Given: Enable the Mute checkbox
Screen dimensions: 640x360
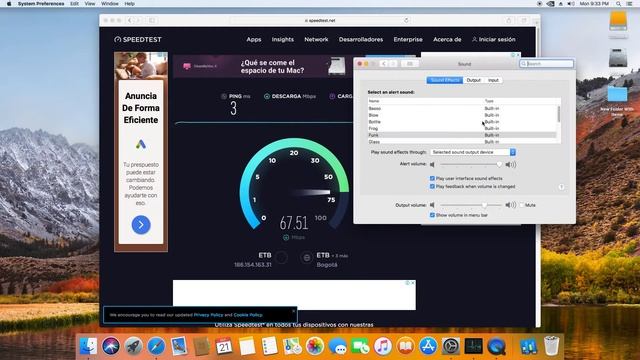Looking at the screenshot, I should pyautogui.click(x=522, y=205).
